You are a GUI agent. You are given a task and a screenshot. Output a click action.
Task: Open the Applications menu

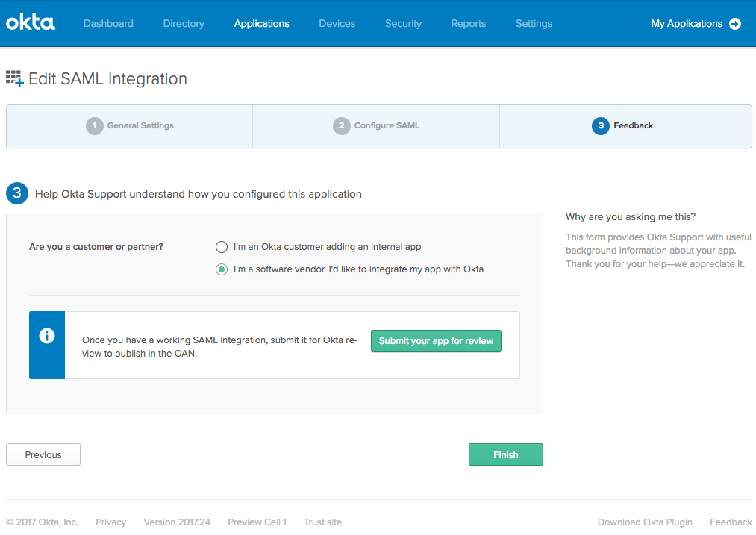pos(261,24)
